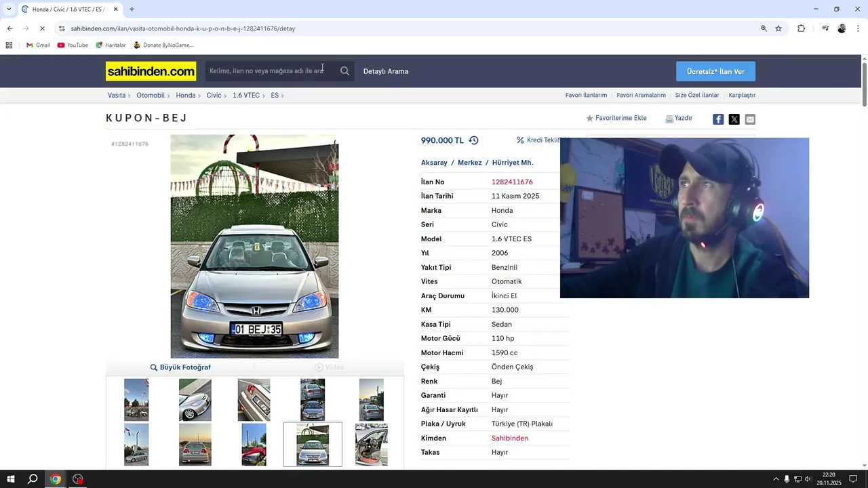
Task: Show hidden tray icons chevron
Action: coord(776,479)
